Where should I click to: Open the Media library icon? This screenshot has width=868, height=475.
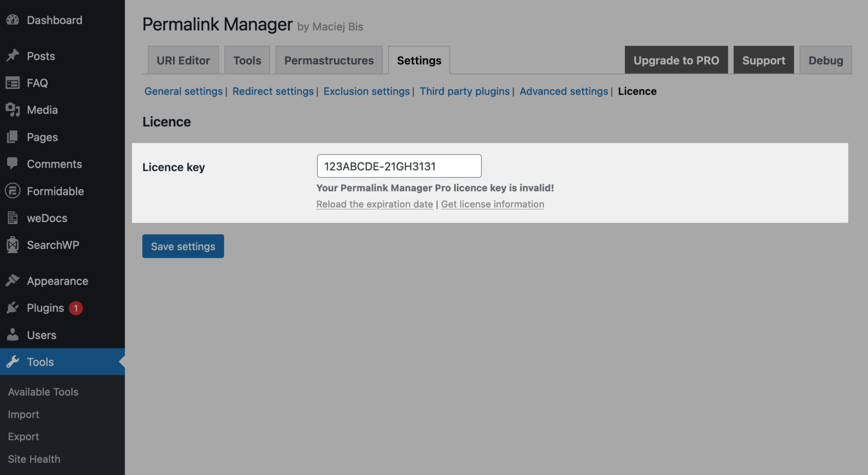point(13,110)
